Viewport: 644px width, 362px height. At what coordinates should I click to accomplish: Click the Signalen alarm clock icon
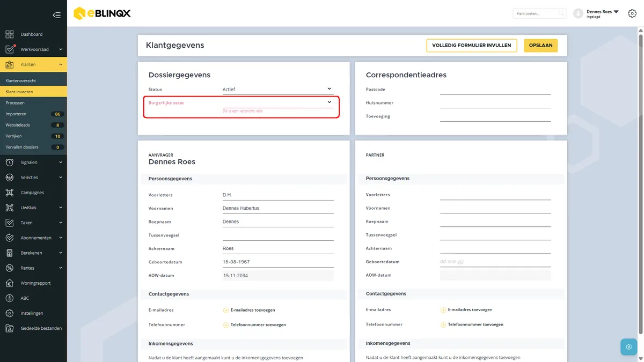point(10,162)
